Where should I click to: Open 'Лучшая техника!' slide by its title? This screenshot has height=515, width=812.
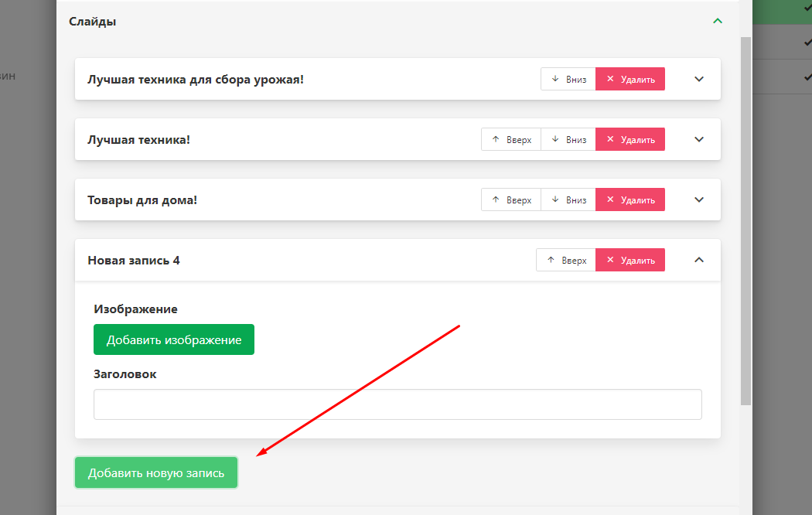139,139
